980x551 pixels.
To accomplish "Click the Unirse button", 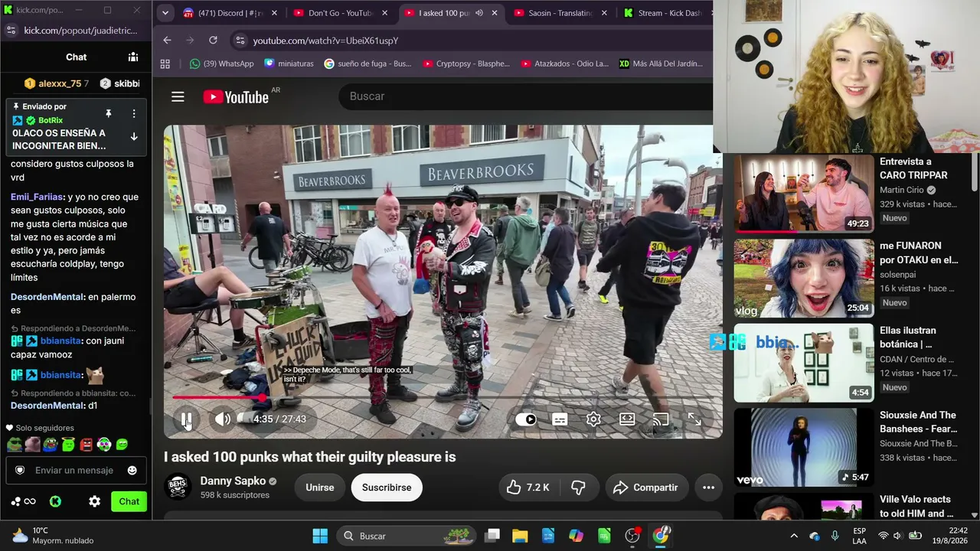I will 320,487.
